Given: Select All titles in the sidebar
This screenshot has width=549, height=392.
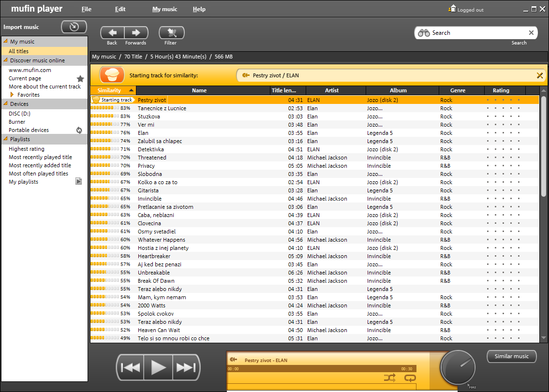Looking at the screenshot, I should (x=45, y=51).
